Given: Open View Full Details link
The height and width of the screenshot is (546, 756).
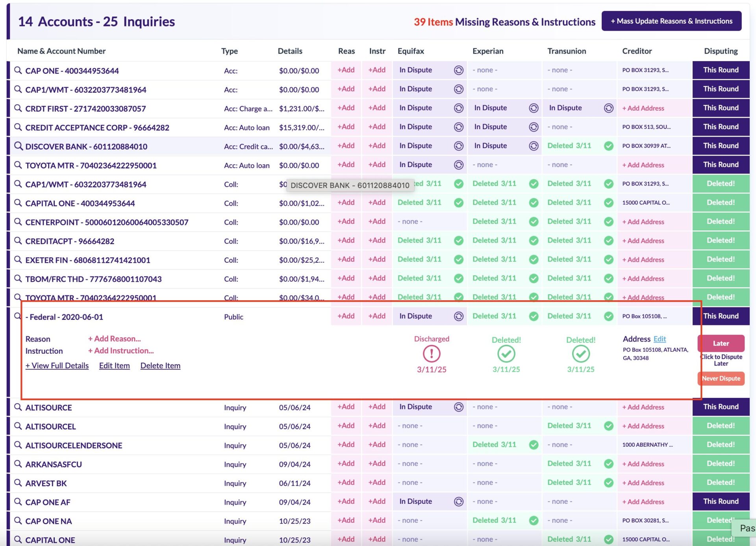Looking at the screenshot, I should coord(57,366).
